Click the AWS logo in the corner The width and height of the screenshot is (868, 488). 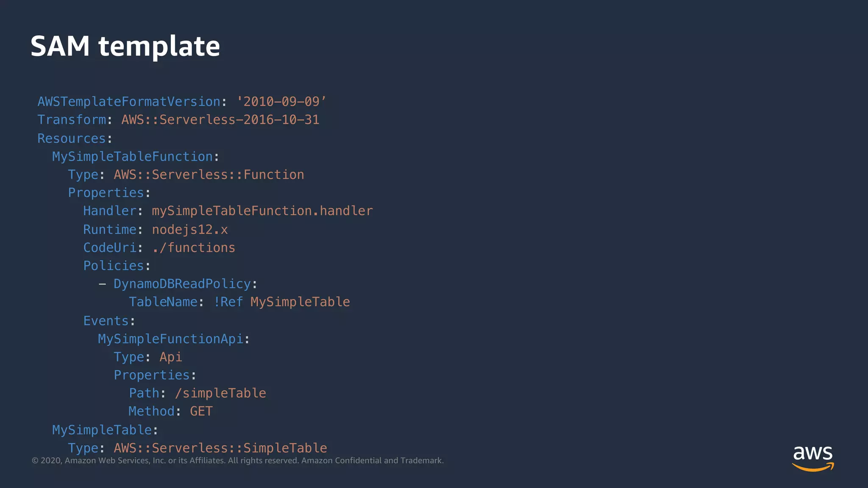(813, 459)
